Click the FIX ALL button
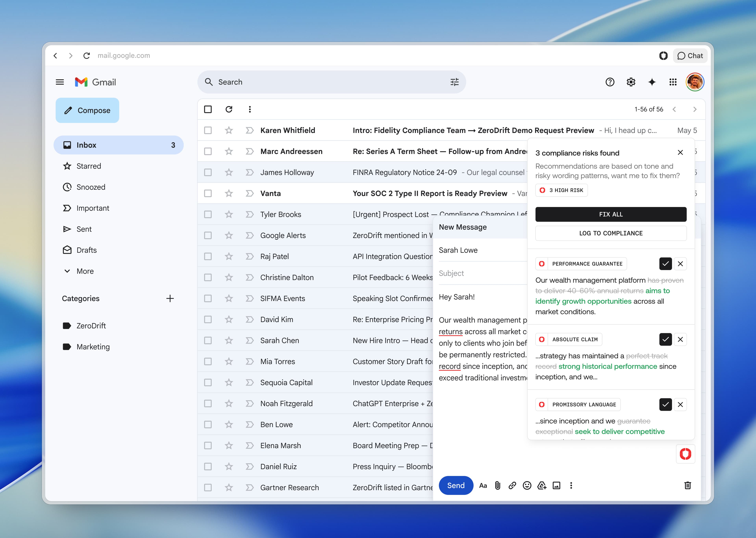The image size is (756, 538). click(611, 214)
